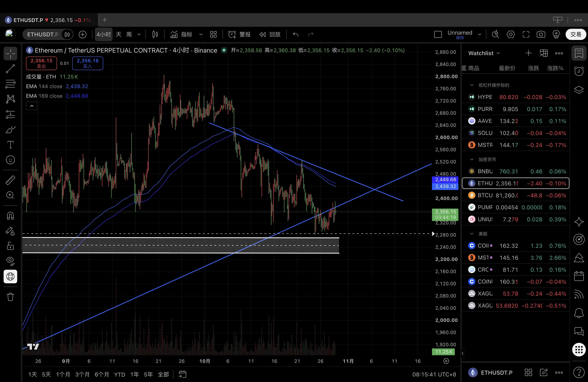The width and height of the screenshot is (588, 382).
Task: Take a chart snapshot with camera icon
Action: point(541,34)
